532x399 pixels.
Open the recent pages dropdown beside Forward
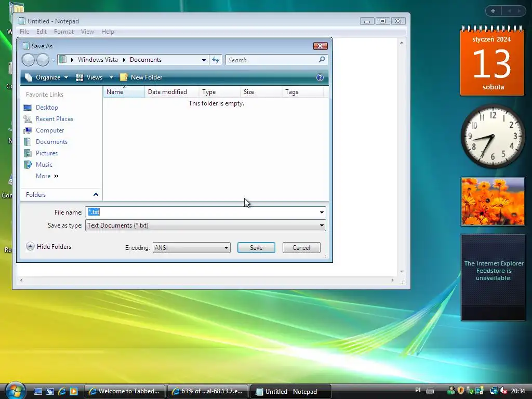pyautogui.click(x=54, y=60)
